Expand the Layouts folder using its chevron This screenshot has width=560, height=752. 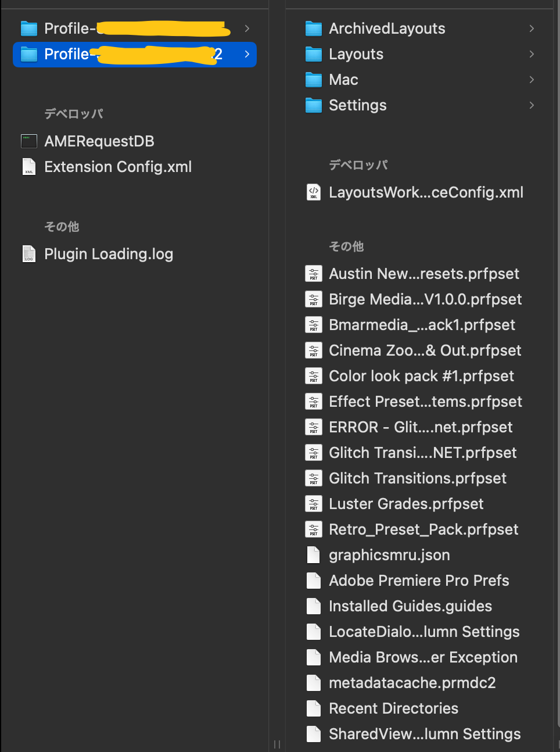[x=532, y=54]
